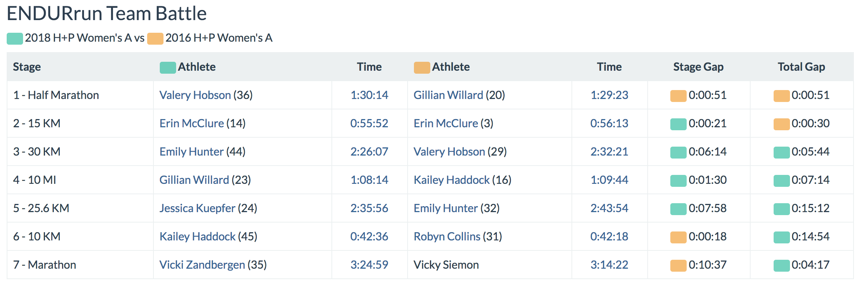This screenshot has width=868, height=294.
Task: Click the orange 2016 H+P Women's A legend swatch
Action: tap(155, 39)
